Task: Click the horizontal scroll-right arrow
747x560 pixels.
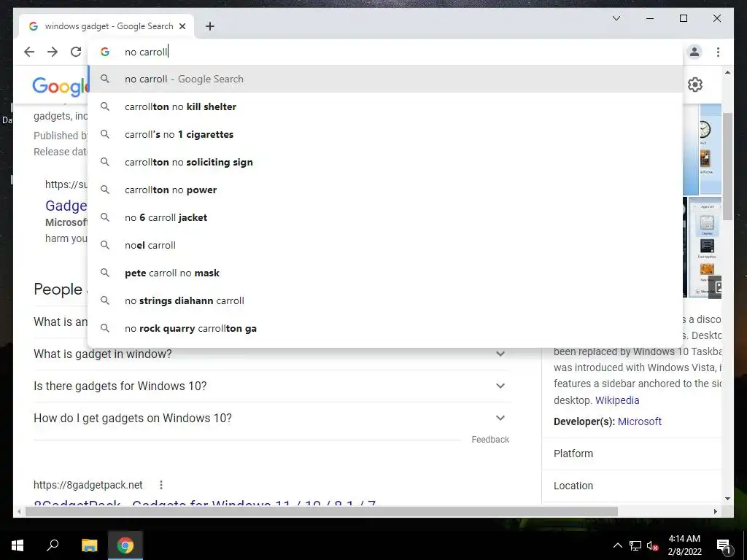Action: point(715,511)
